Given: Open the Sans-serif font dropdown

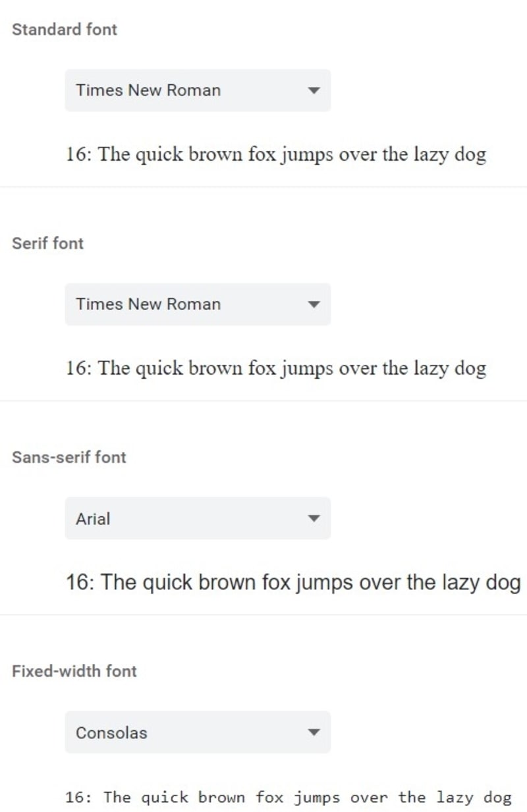Looking at the screenshot, I should (x=196, y=518).
